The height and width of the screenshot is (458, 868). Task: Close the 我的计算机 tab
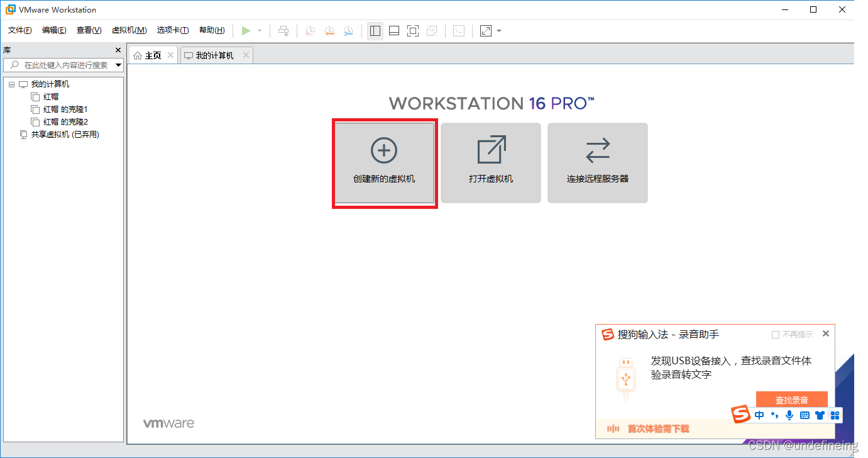[x=246, y=55]
